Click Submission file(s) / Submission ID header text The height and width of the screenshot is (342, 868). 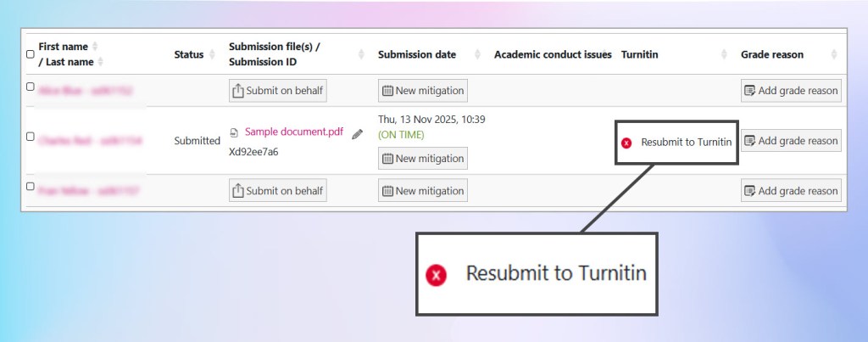pos(275,54)
